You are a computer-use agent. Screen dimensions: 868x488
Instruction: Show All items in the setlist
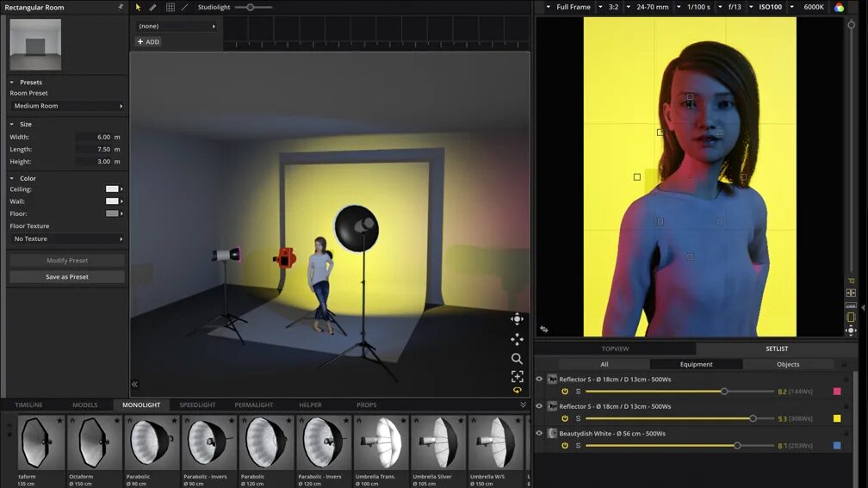tap(604, 364)
